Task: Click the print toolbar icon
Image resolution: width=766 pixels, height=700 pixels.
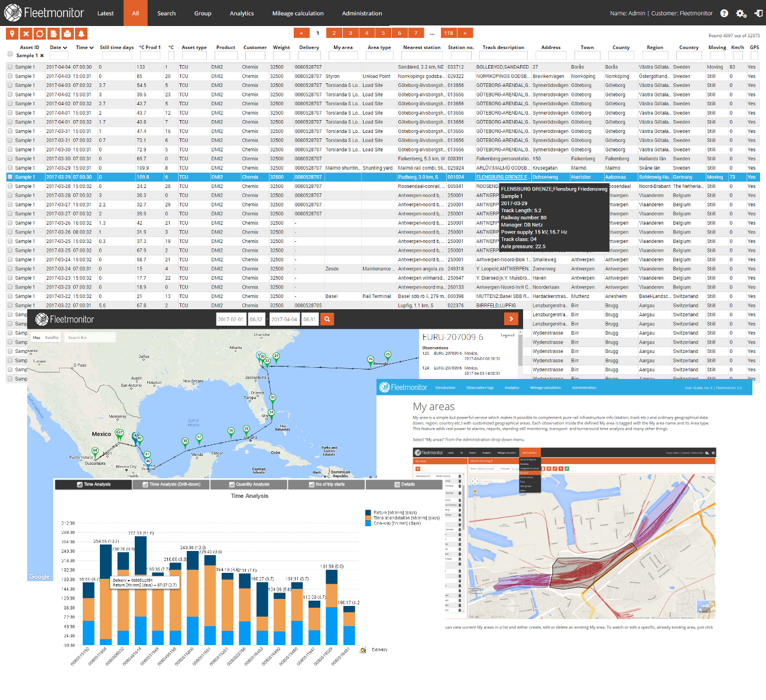Action: 67,34
